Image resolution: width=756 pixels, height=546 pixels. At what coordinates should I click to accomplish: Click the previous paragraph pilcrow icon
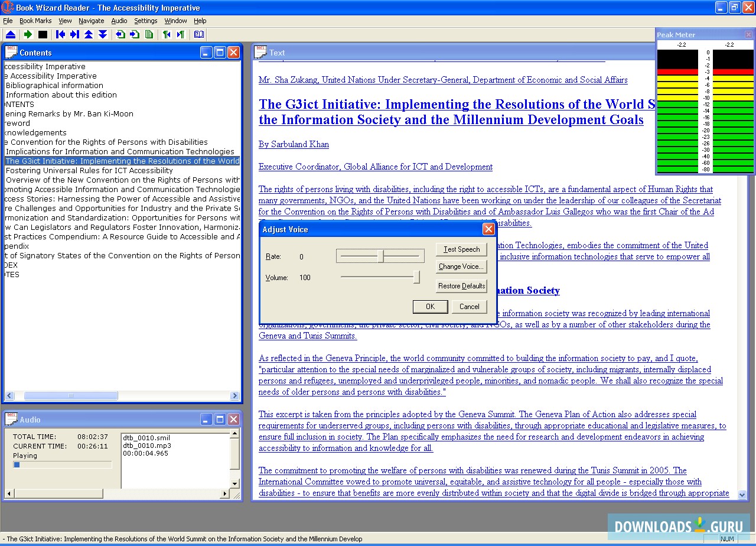pos(167,34)
